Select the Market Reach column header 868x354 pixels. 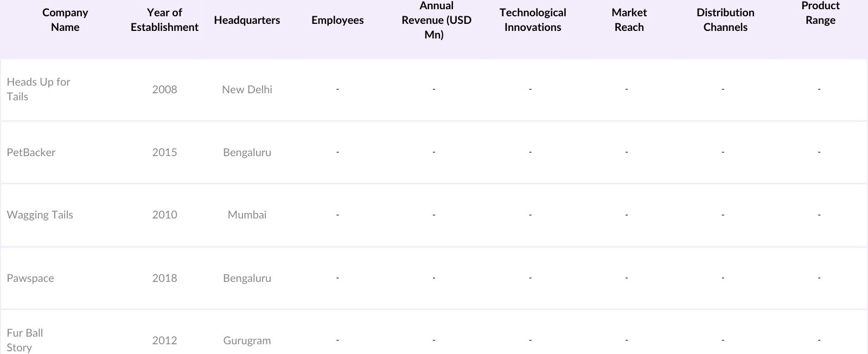(629, 20)
